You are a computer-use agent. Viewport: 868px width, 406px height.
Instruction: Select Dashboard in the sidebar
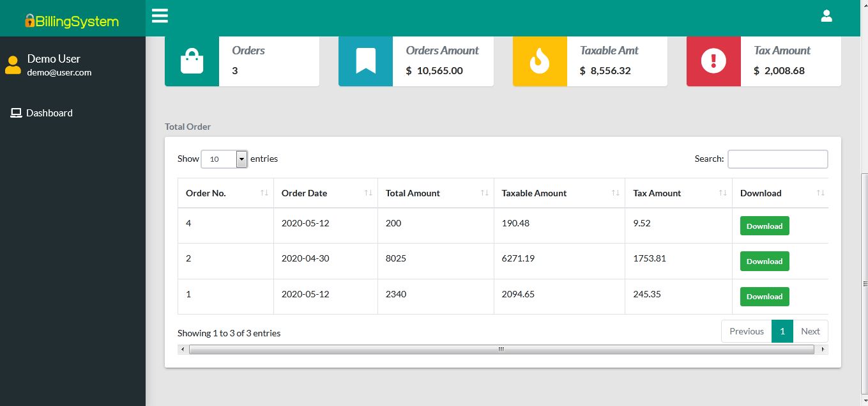[x=48, y=113]
